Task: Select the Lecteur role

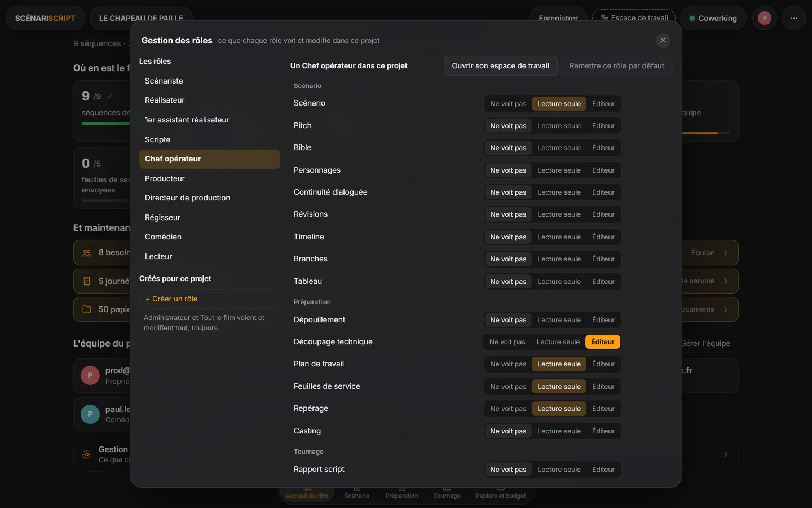Action: (210, 256)
